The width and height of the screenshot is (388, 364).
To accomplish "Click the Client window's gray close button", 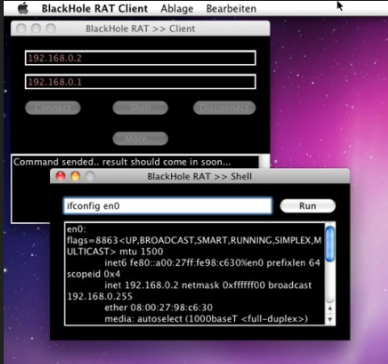I will coord(21,28).
